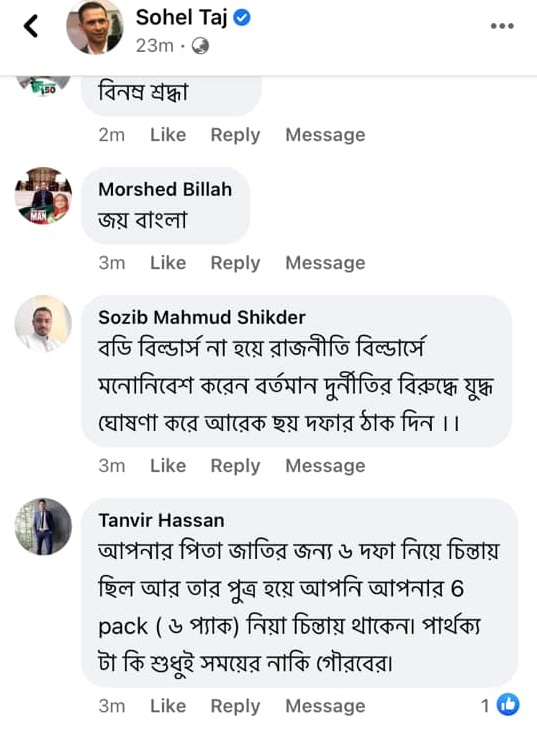The height and width of the screenshot is (733, 537).
Task: Reply to Morshed Billah's comment
Action: coord(235,263)
